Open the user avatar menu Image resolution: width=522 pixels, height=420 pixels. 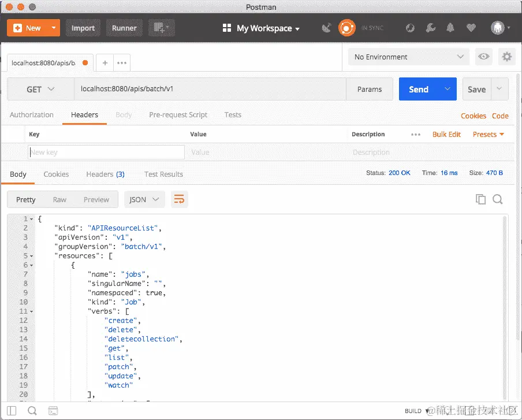(x=501, y=28)
